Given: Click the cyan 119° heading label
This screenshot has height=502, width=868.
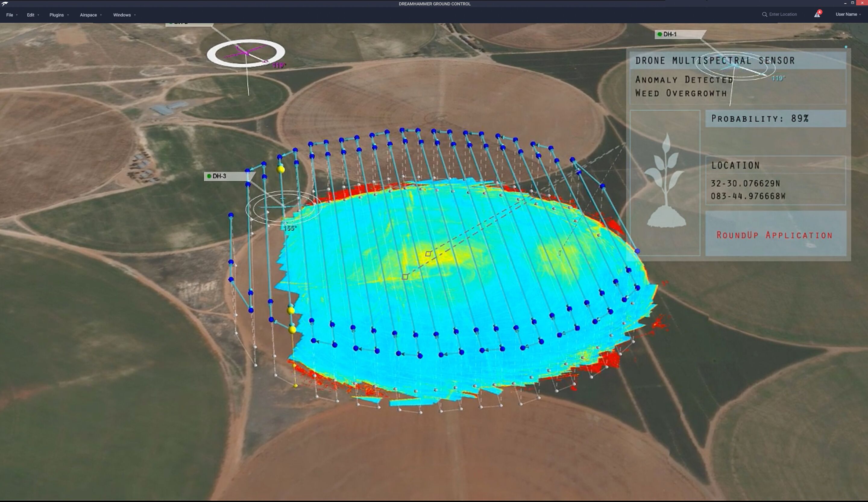Looking at the screenshot, I should tap(778, 78).
